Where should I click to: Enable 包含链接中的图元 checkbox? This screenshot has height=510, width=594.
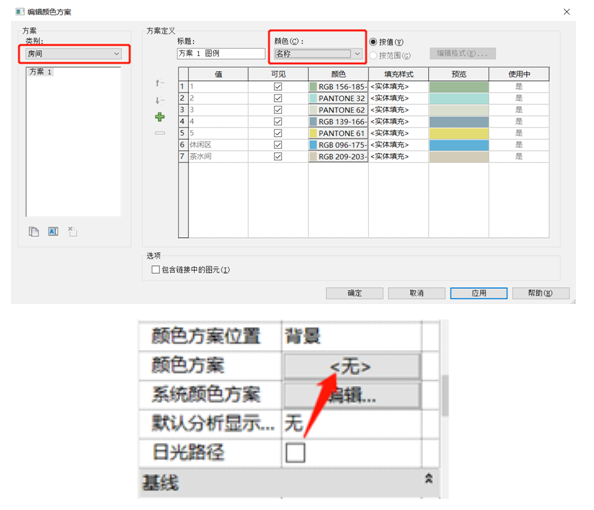click(x=155, y=269)
